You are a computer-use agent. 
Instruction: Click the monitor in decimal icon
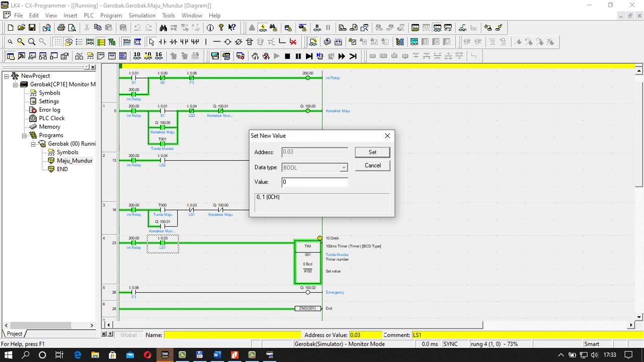point(137,56)
